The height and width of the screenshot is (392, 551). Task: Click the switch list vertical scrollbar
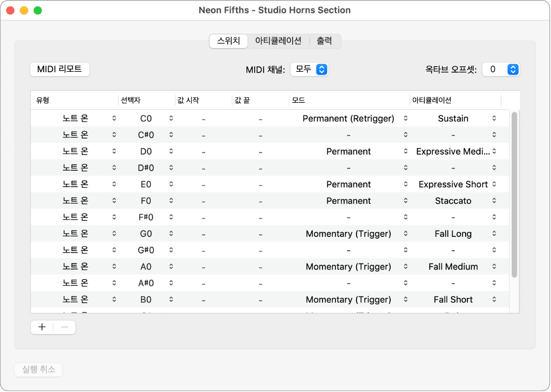514,194
